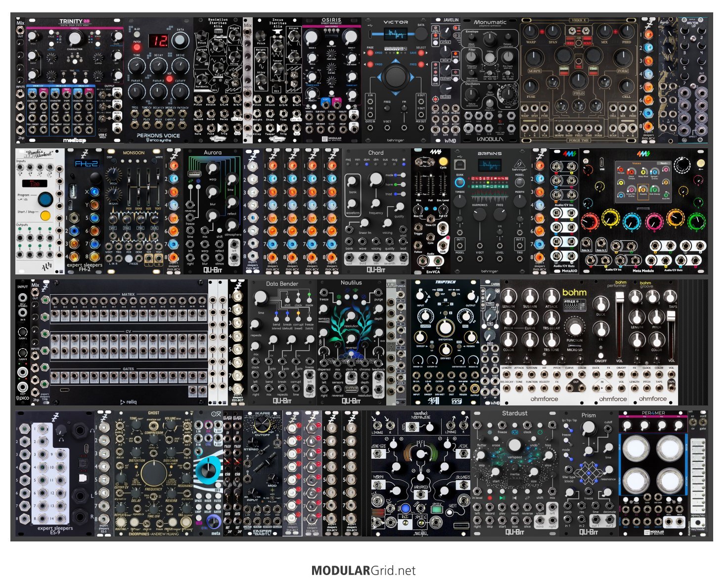Select the Pico input module
Viewport: 728px width, 581px height.
(23, 343)
